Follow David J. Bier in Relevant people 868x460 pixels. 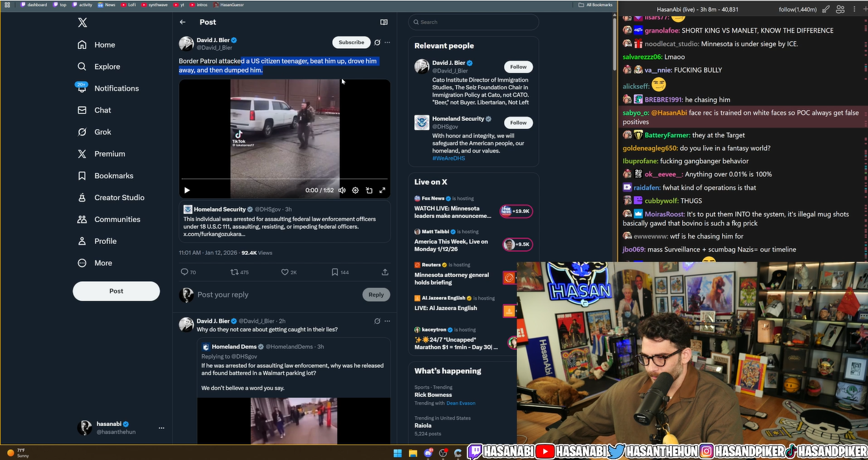[x=518, y=66]
